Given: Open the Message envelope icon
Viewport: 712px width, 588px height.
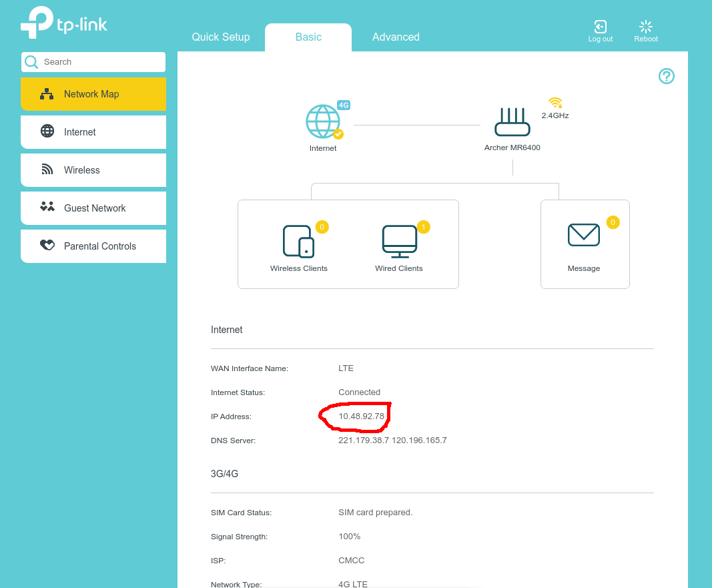Looking at the screenshot, I should click(583, 235).
